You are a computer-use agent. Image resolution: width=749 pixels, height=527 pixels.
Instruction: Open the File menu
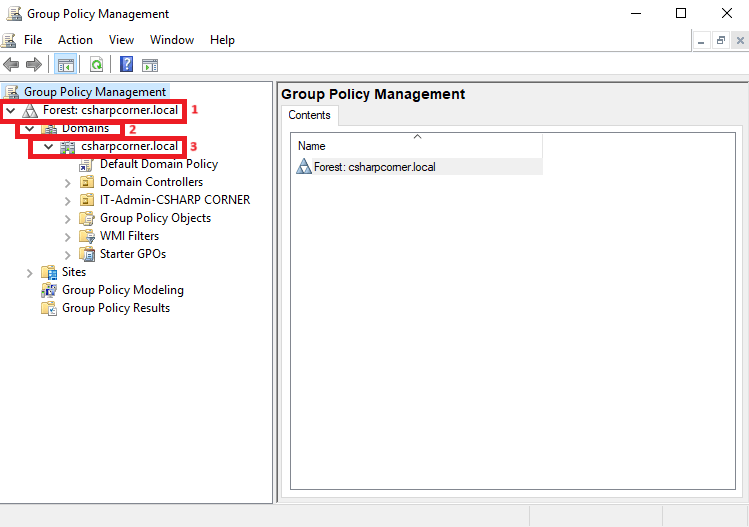(x=33, y=40)
